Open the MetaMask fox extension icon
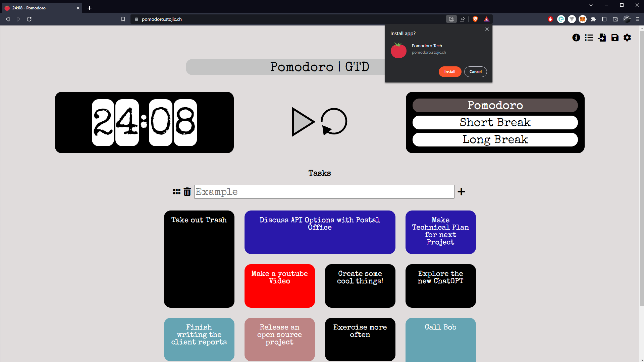644x362 pixels. (x=583, y=19)
